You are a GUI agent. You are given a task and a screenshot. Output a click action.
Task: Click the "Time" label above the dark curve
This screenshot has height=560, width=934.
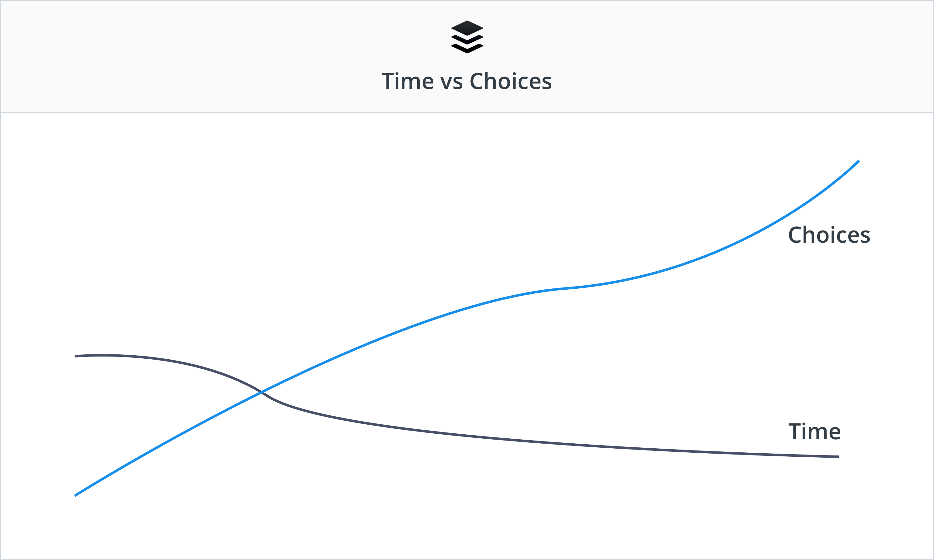pyautogui.click(x=814, y=431)
